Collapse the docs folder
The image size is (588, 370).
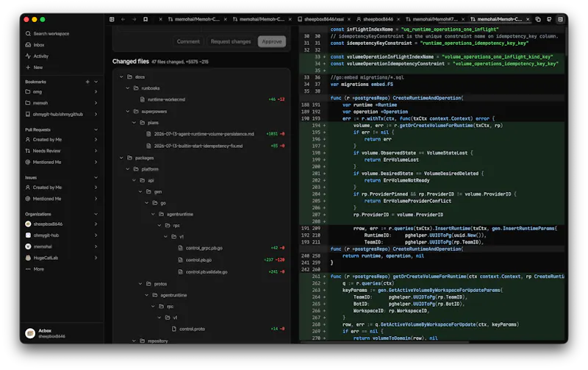(x=121, y=77)
